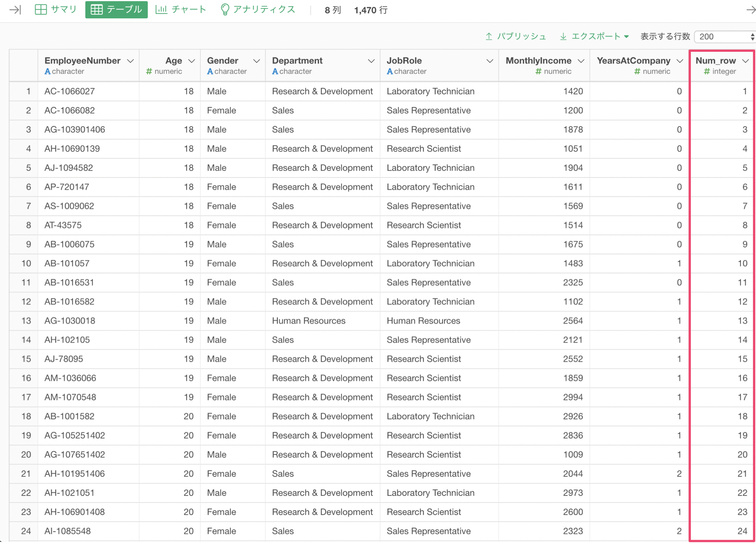Viewport: 756px width, 543px height.
Task: Click the upload icon beside パブリッシュ
Action: (489, 36)
